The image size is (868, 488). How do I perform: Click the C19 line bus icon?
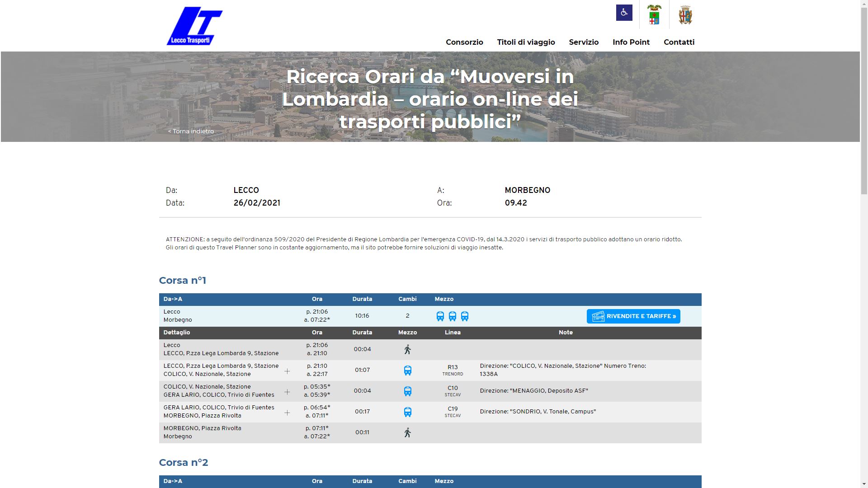click(x=407, y=412)
